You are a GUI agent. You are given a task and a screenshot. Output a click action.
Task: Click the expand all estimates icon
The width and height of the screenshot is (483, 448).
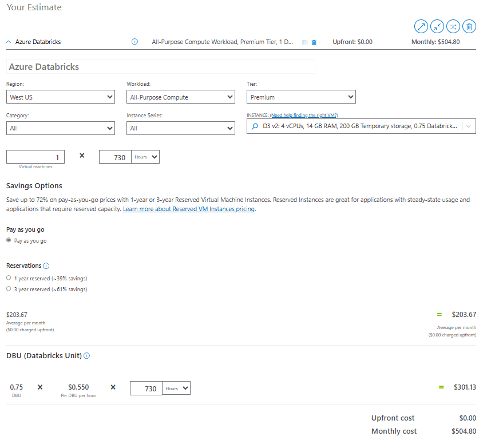tap(421, 26)
